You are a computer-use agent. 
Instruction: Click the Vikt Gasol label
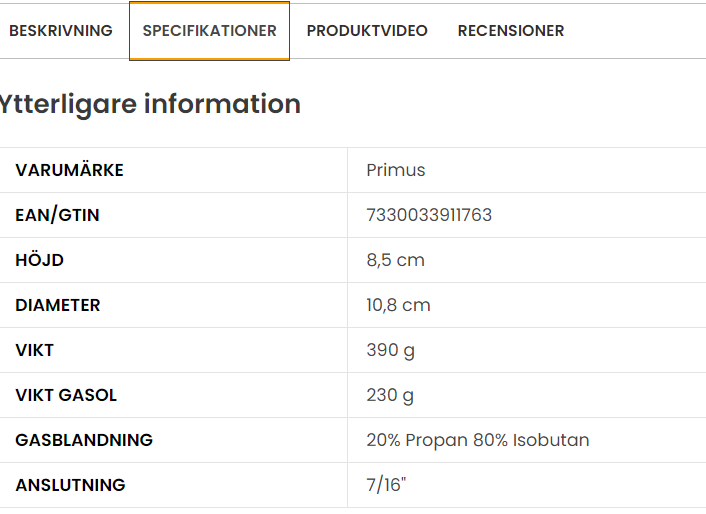click(x=66, y=395)
